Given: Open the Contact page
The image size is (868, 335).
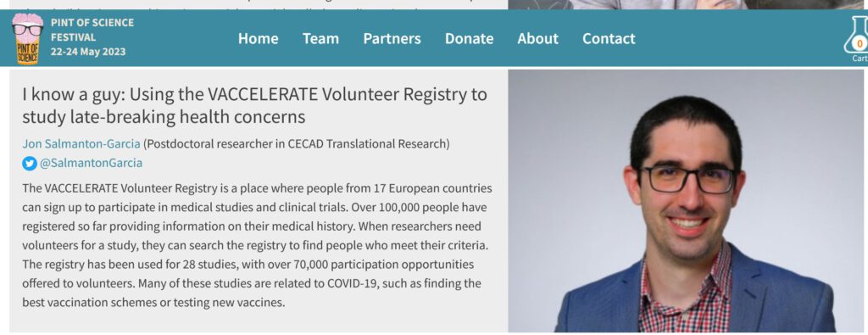Looking at the screenshot, I should 609,38.
